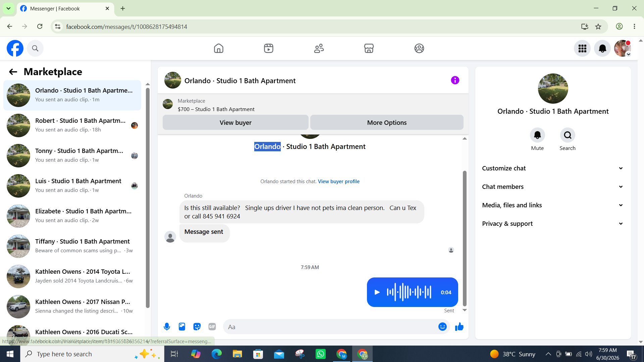
Task: Open View buyer profile link
Action: [339, 182]
